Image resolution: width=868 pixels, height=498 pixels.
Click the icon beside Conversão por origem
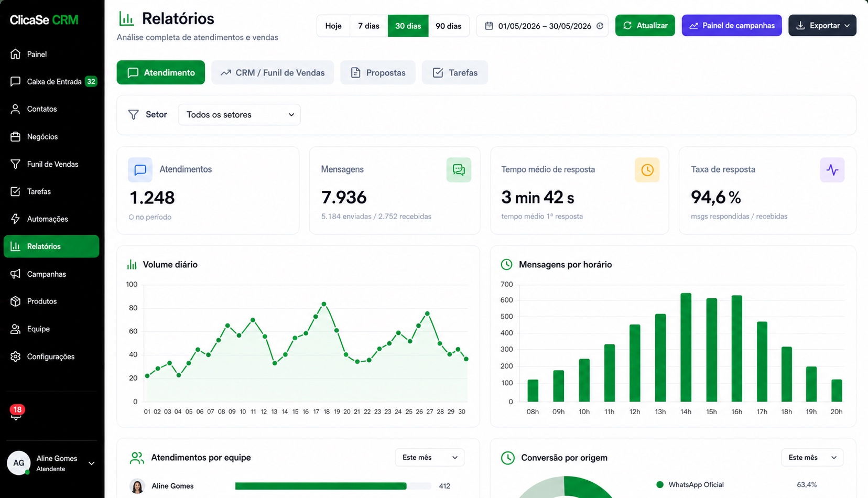point(507,458)
